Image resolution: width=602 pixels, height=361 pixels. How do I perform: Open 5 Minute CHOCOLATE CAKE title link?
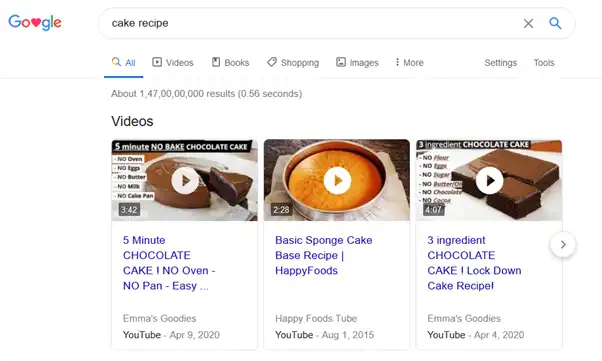pos(169,263)
